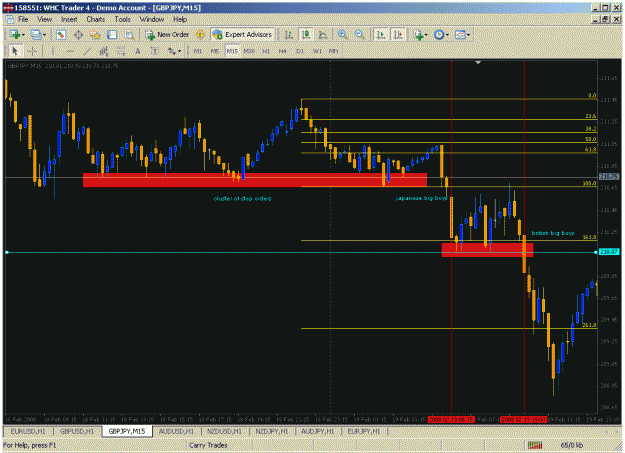625x453 pixels.
Task: Toggle Chart Shift from the toolbar
Action: click(x=398, y=35)
